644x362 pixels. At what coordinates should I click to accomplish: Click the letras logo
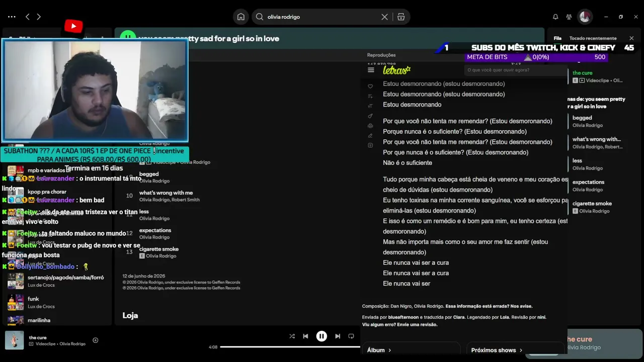(x=396, y=70)
